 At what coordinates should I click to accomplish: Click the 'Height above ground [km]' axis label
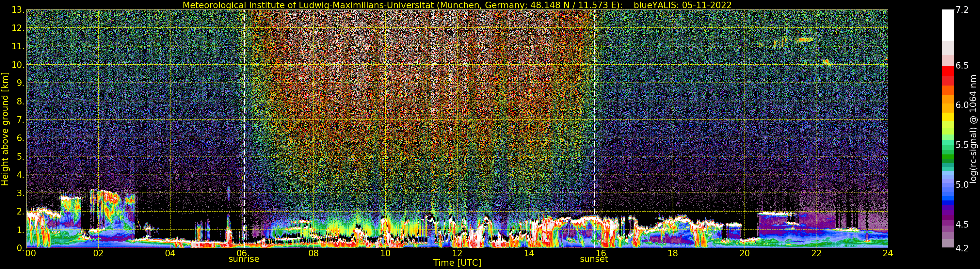pos(5,129)
